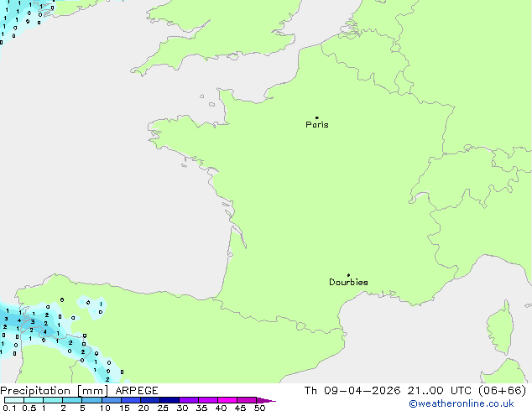This screenshot has width=532, height=411.
Task: Pick the legend swatch between 5 and 10
Action: tap(91, 400)
